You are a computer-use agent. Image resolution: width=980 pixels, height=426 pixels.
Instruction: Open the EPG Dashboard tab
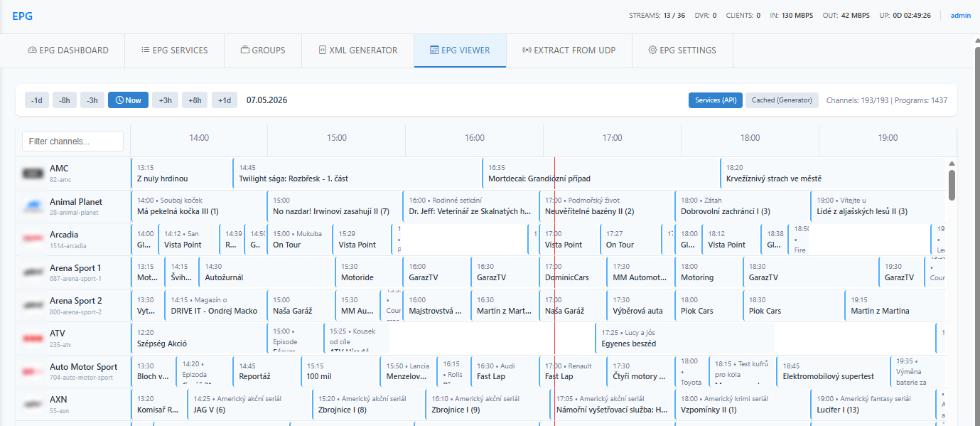click(x=68, y=50)
